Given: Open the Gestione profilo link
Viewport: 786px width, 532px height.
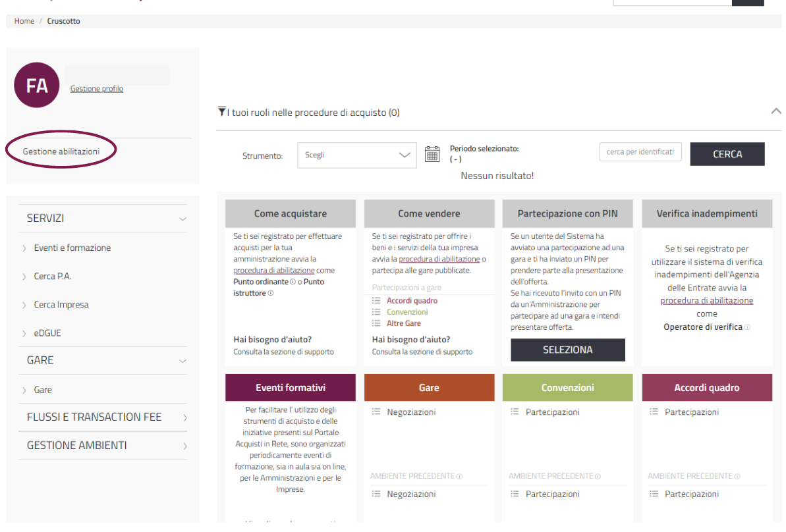Looking at the screenshot, I should (97, 89).
